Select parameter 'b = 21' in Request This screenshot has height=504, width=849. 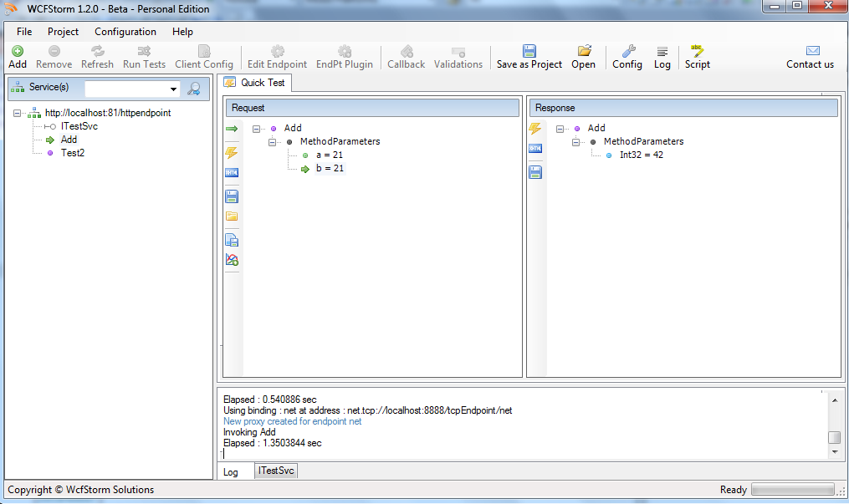[330, 169]
